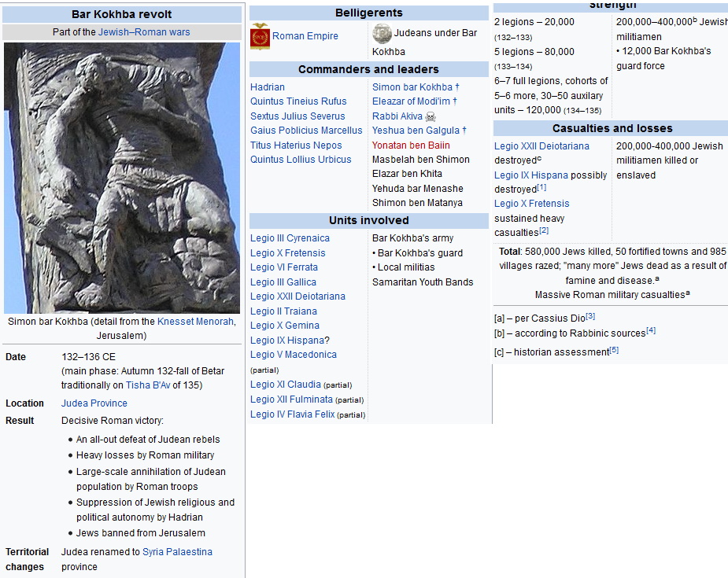
Task: Click the Tisha B'Av link
Action: tap(148, 385)
